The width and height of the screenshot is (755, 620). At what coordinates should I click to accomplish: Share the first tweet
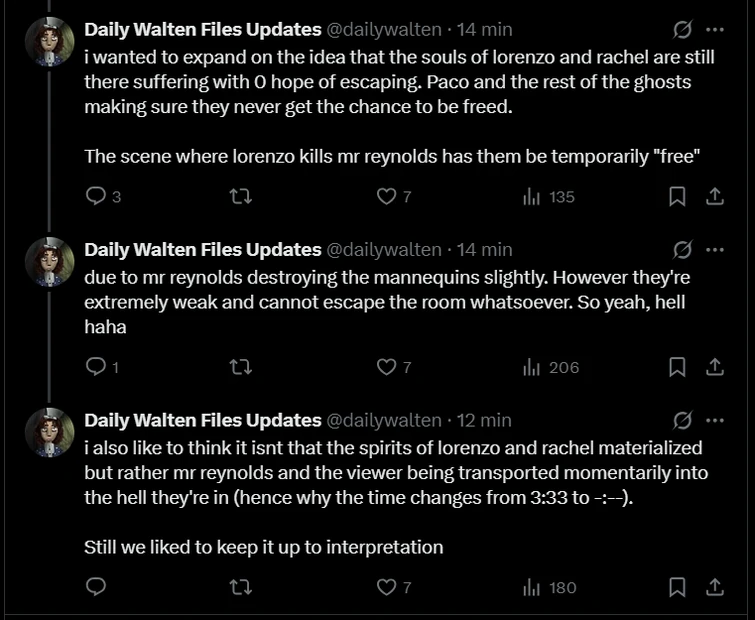[715, 197]
